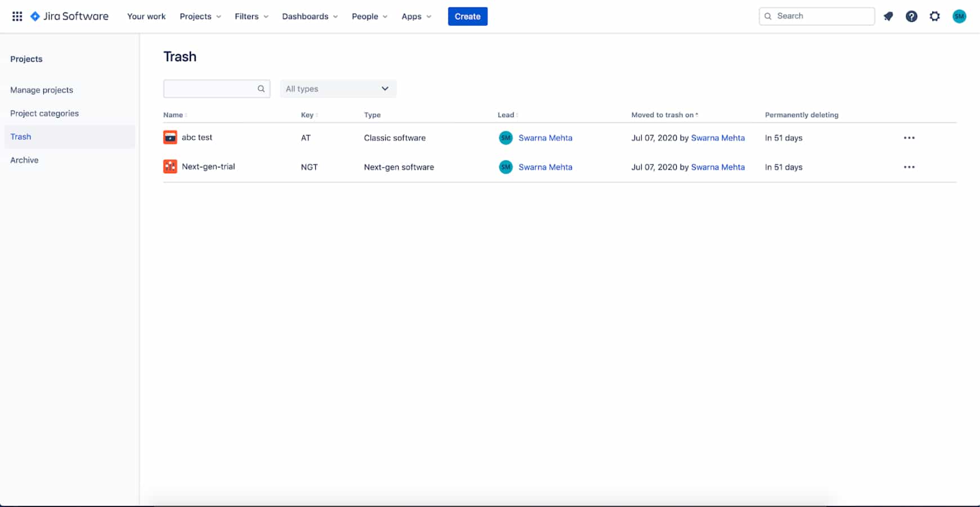Expand the Dashboards dropdown
980x507 pixels.
tap(310, 16)
